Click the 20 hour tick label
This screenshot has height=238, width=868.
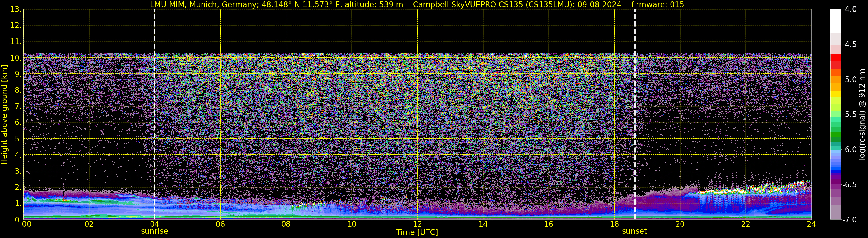[x=680, y=224]
